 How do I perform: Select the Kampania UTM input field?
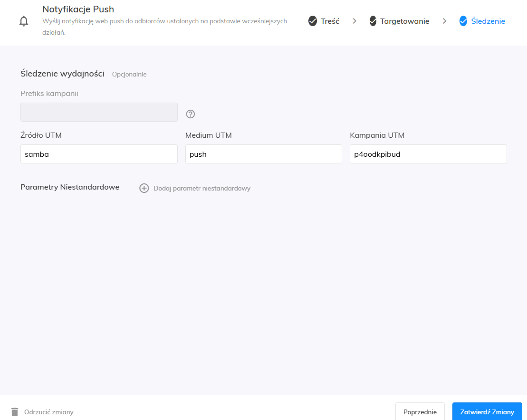click(x=428, y=154)
